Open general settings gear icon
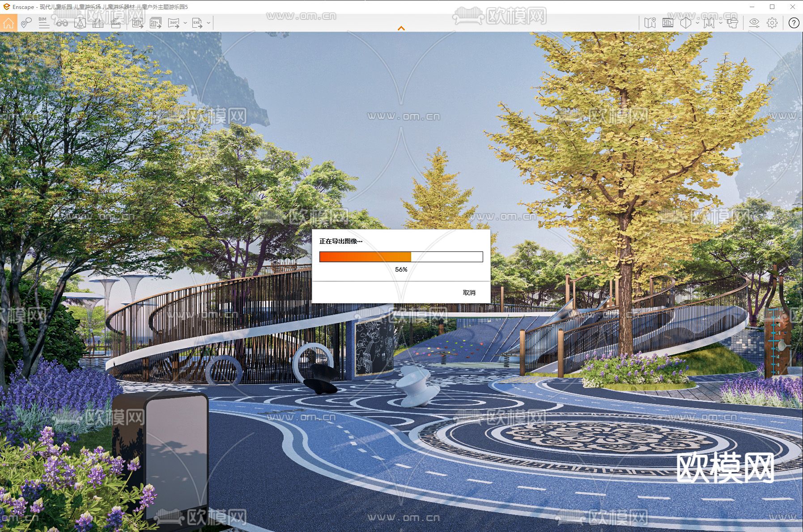 (772, 23)
